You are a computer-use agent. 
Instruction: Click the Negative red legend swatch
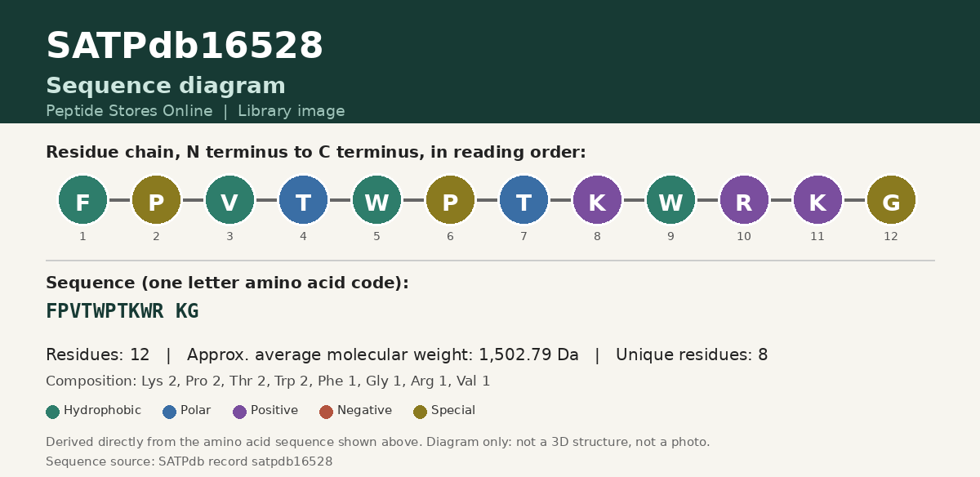click(327, 412)
